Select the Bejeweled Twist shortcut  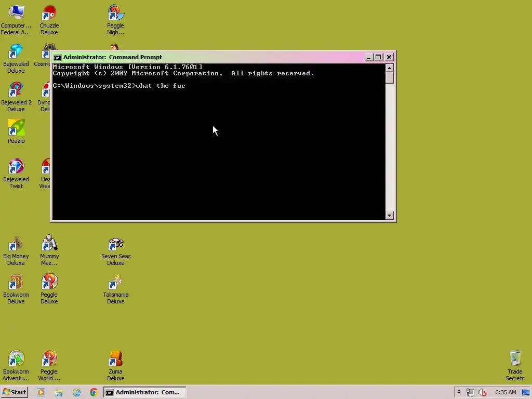[x=16, y=174]
